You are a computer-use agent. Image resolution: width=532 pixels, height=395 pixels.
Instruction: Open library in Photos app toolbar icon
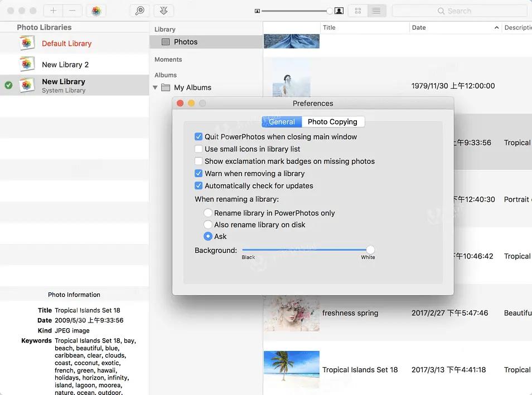coord(96,11)
